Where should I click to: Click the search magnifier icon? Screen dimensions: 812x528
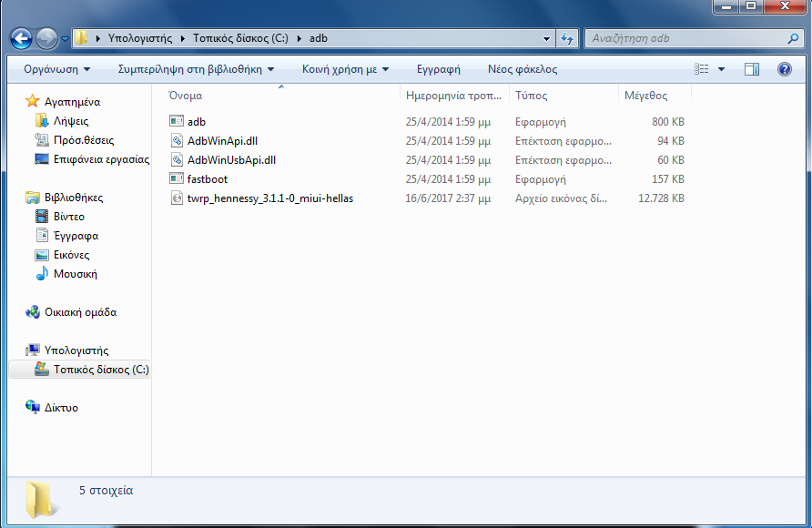792,39
